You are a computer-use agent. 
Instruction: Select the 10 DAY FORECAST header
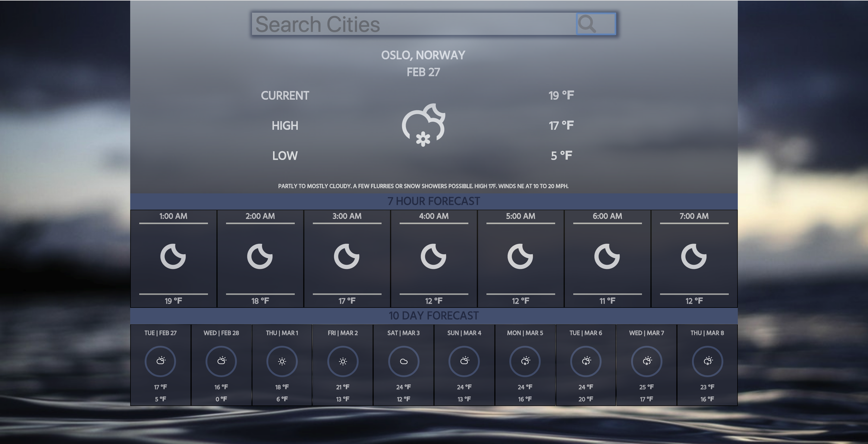coord(433,316)
